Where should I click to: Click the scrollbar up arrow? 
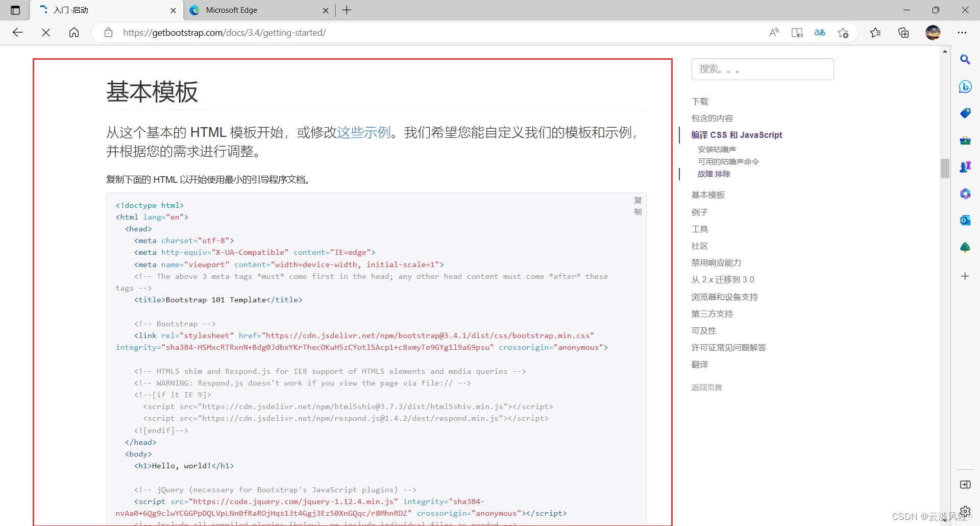click(x=945, y=51)
